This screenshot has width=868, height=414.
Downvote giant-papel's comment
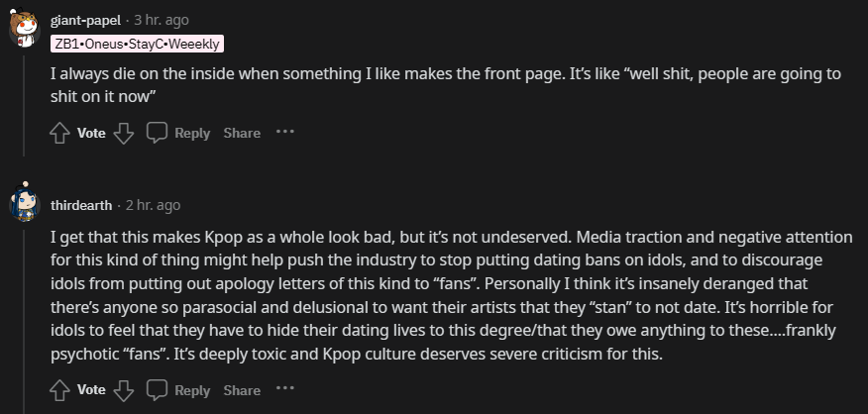[123, 133]
